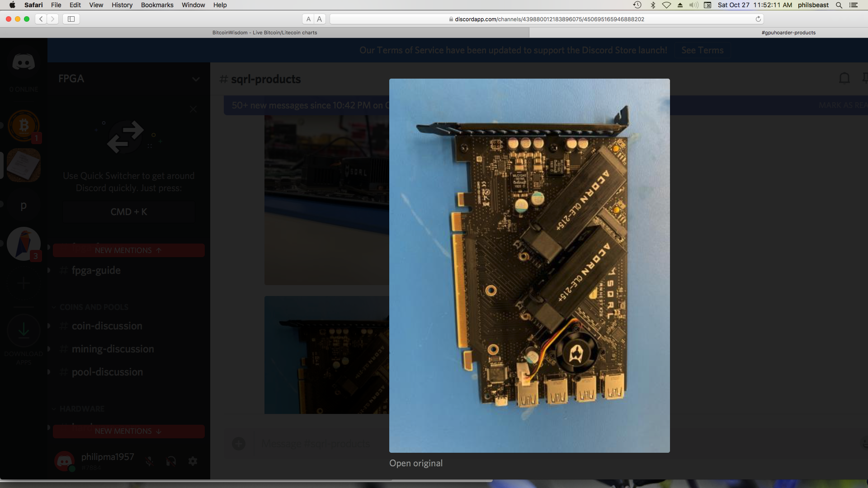
Task: Click the notification bell icon
Action: (x=844, y=78)
